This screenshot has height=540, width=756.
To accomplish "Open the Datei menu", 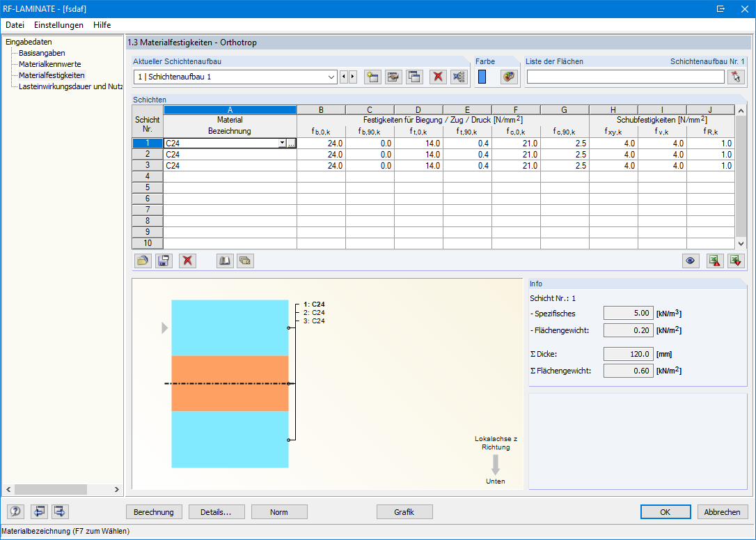I will 15,25.
